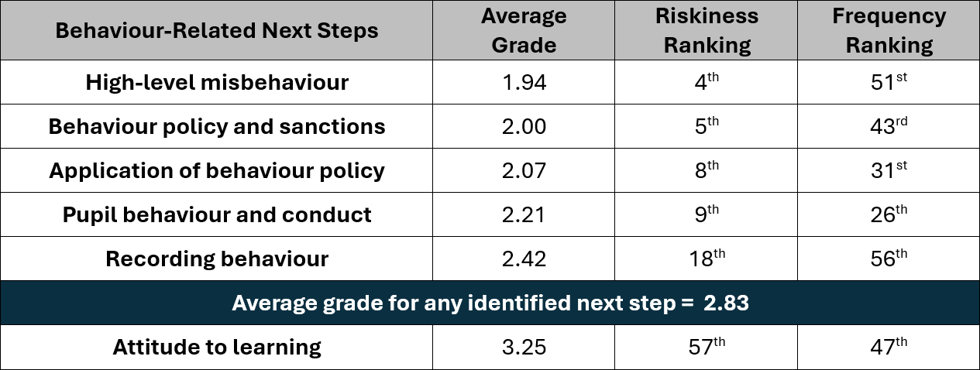The width and height of the screenshot is (980, 370).
Task: Select the 18th riskiness ranking cell
Action: 707,259
